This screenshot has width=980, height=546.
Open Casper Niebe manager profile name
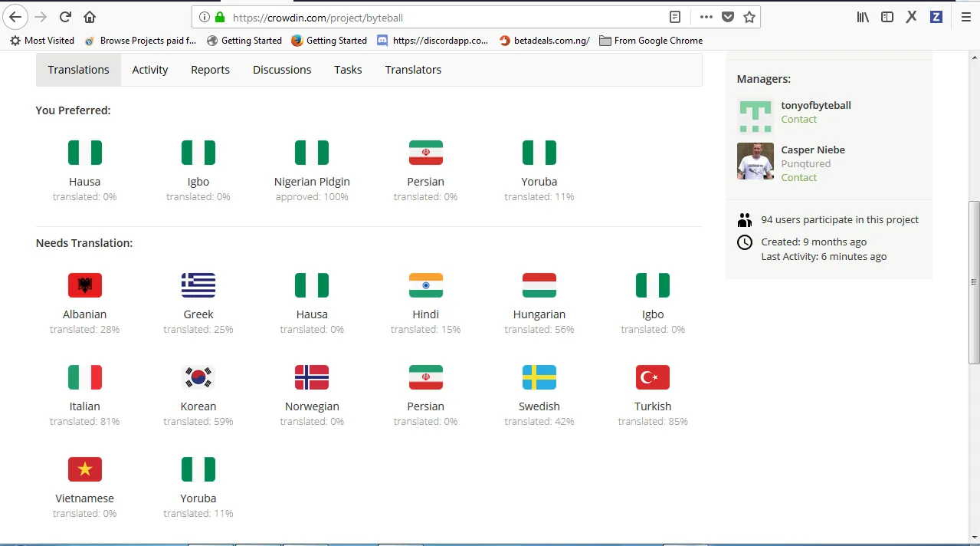tap(813, 150)
